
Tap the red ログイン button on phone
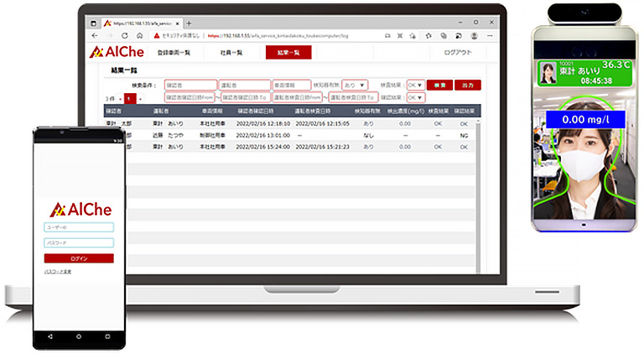tap(79, 258)
